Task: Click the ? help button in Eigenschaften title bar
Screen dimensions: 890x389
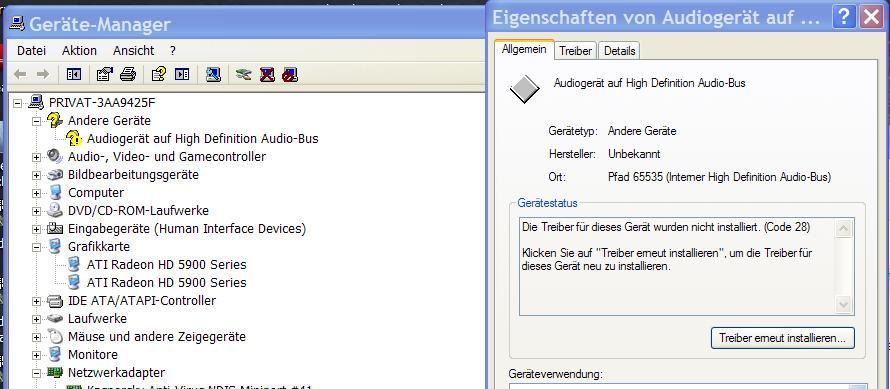Action: coord(844,17)
